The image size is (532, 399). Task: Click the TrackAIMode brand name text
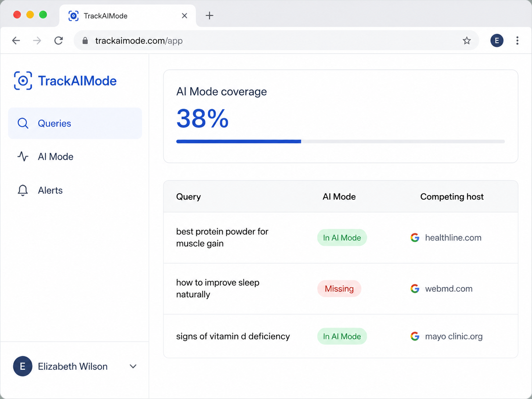point(77,81)
